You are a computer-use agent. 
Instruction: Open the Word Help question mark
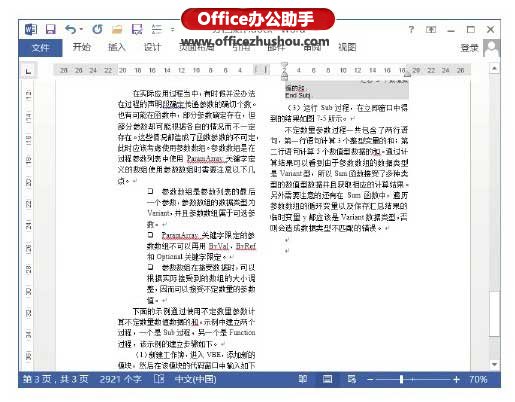click(x=411, y=30)
